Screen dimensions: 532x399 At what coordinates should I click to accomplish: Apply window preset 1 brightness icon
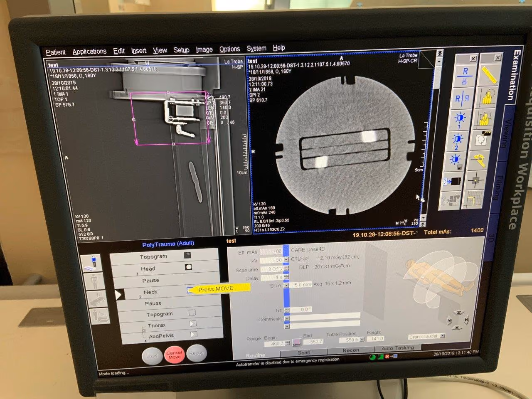[x=460, y=120]
